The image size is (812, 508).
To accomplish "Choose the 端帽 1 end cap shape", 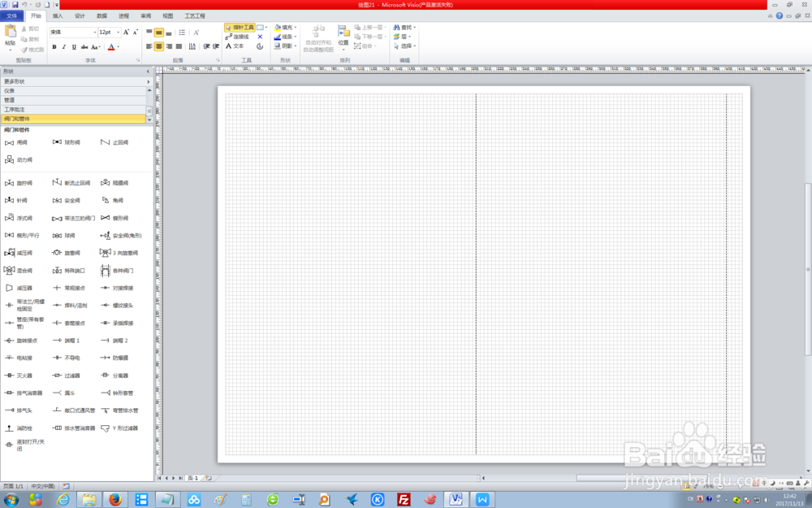I will (67, 341).
